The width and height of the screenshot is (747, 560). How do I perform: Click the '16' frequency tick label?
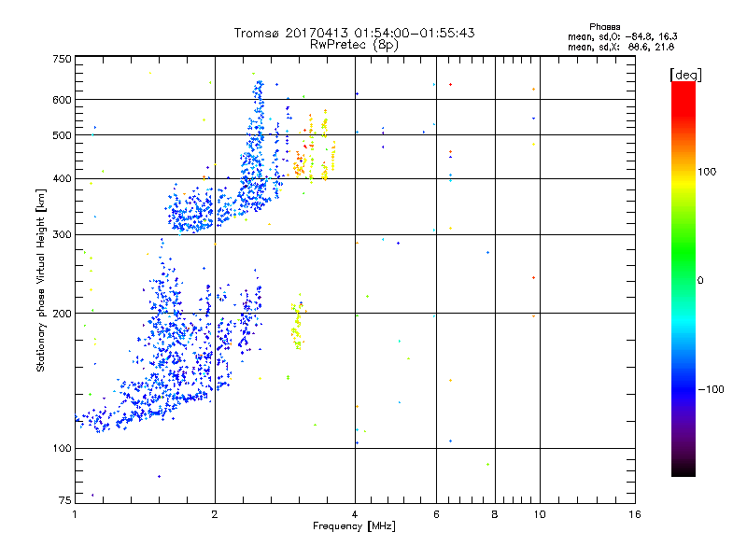coord(635,514)
